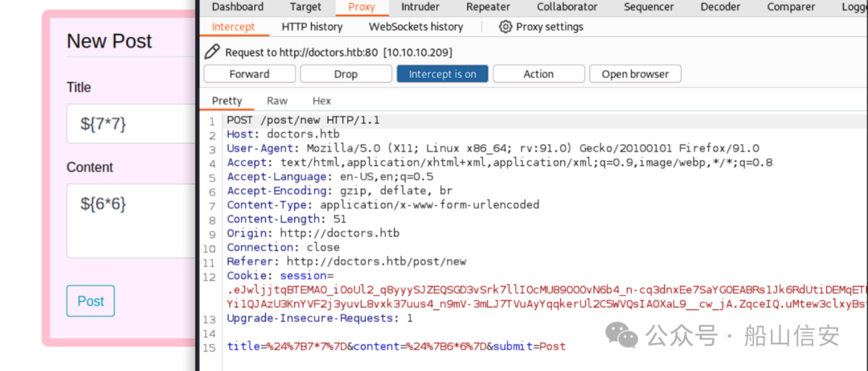Click the Post submit button

(x=91, y=301)
